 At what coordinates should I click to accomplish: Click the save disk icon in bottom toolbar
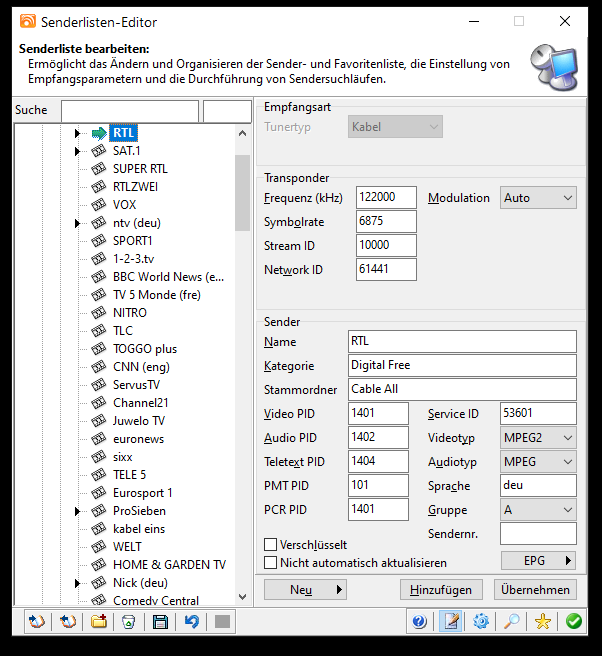point(160,622)
